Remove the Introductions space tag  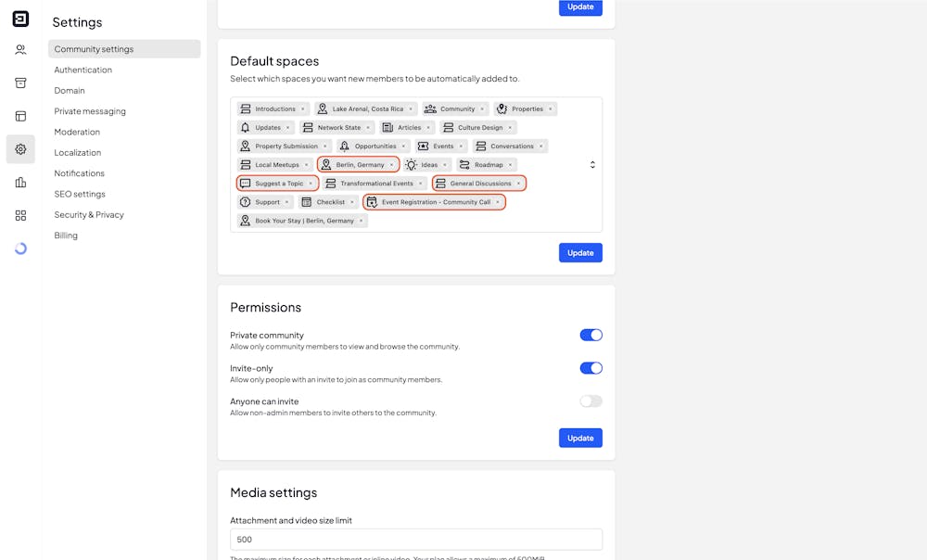click(x=303, y=109)
